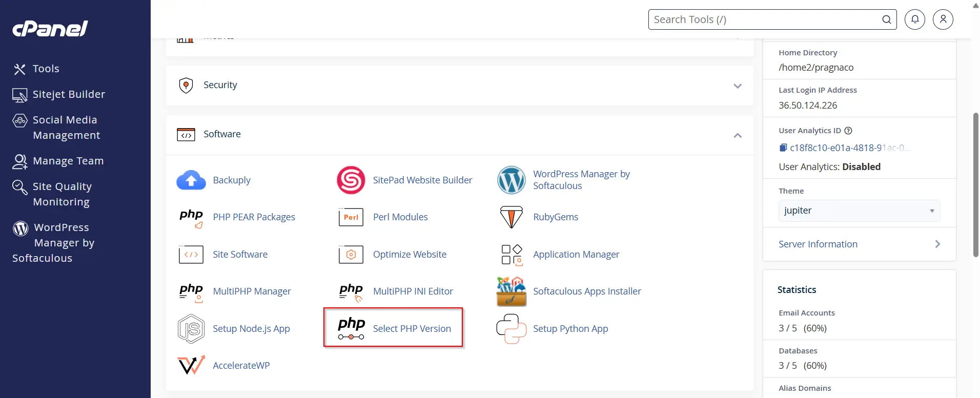Click WordPress Manager sidebar icon
Screen dimensions: 980x398
(21, 228)
